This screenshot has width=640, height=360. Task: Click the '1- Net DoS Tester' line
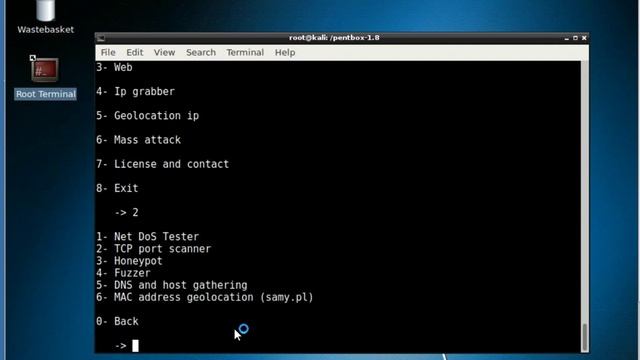point(148,237)
